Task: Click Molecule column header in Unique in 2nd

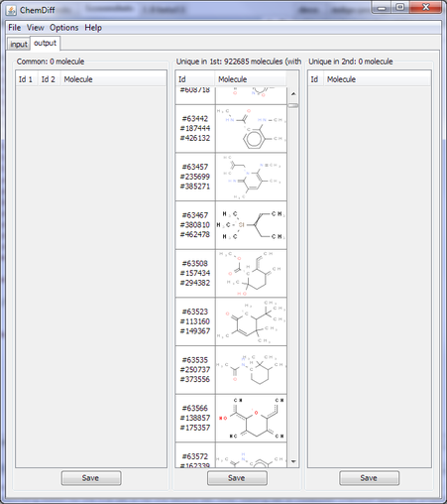Action: coord(377,79)
